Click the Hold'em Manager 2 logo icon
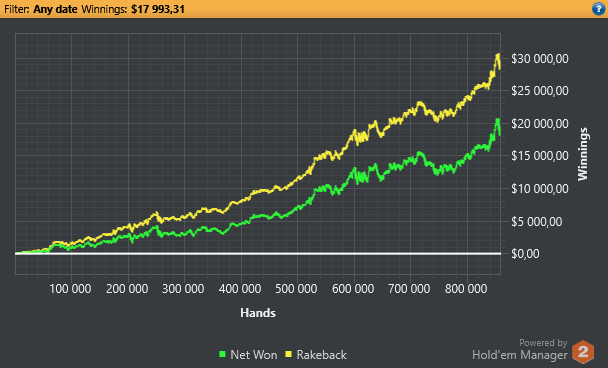The width and height of the screenshot is (608, 368). pyautogui.click(x=583, y=352)
